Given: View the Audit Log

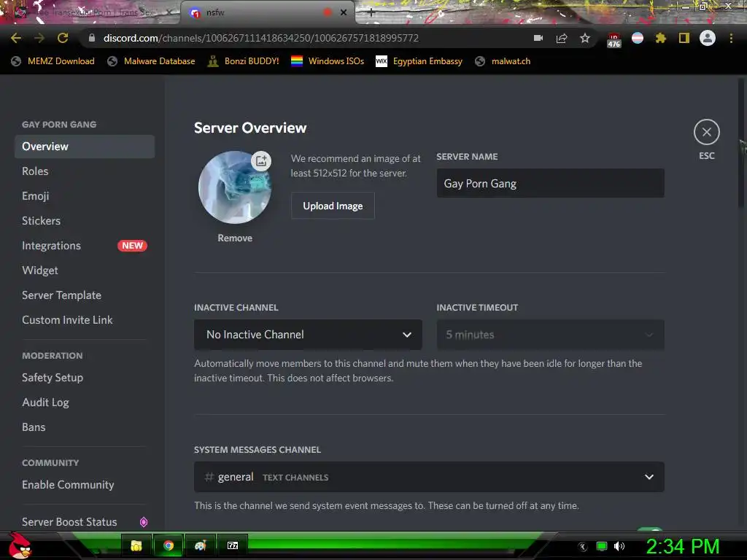Looking at the screenshot, I should [x=85, y=402].
